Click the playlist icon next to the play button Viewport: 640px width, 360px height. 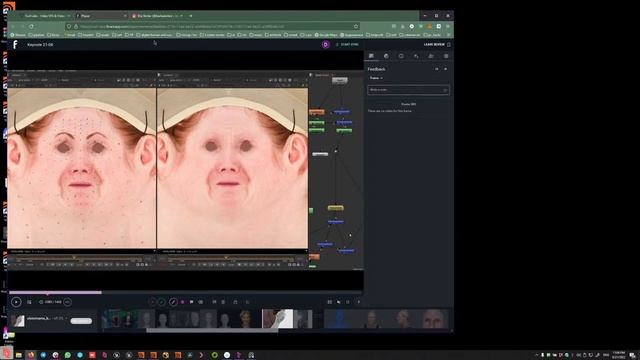(29, 302)
